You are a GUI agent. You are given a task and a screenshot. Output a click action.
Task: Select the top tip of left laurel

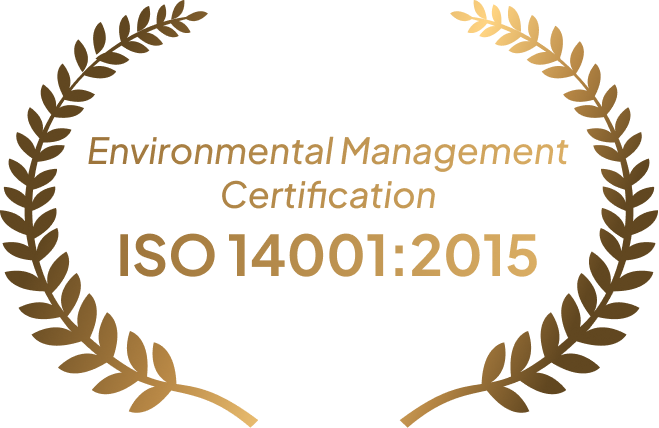[194, 15]
